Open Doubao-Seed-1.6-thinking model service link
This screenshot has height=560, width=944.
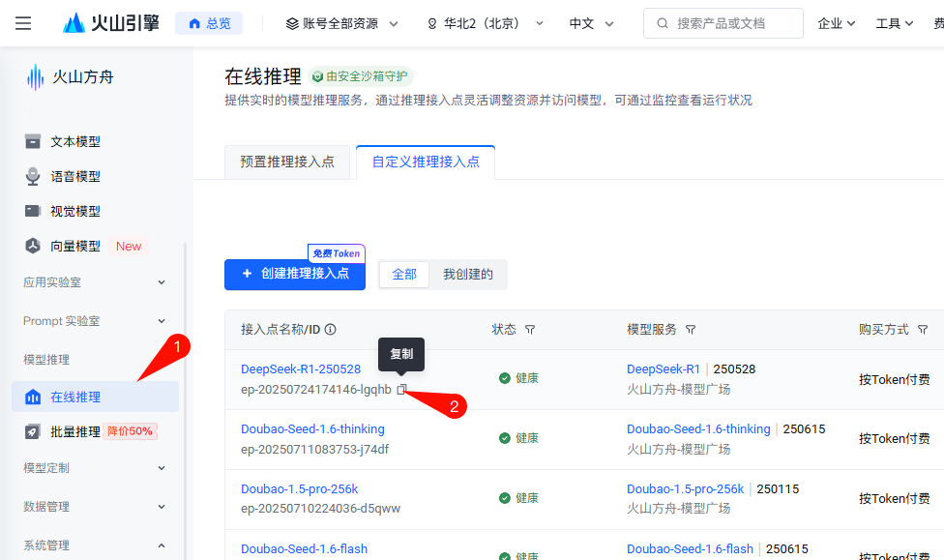(698, 429)
